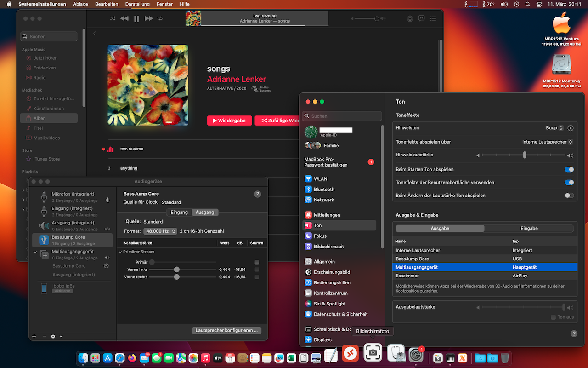
Task: Open the Up Next queue list icon
Action: click(x=433, y=19)
